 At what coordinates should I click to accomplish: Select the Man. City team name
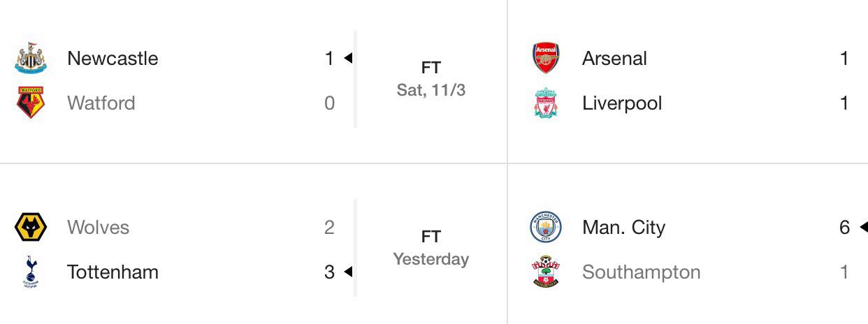click(623, 227)
